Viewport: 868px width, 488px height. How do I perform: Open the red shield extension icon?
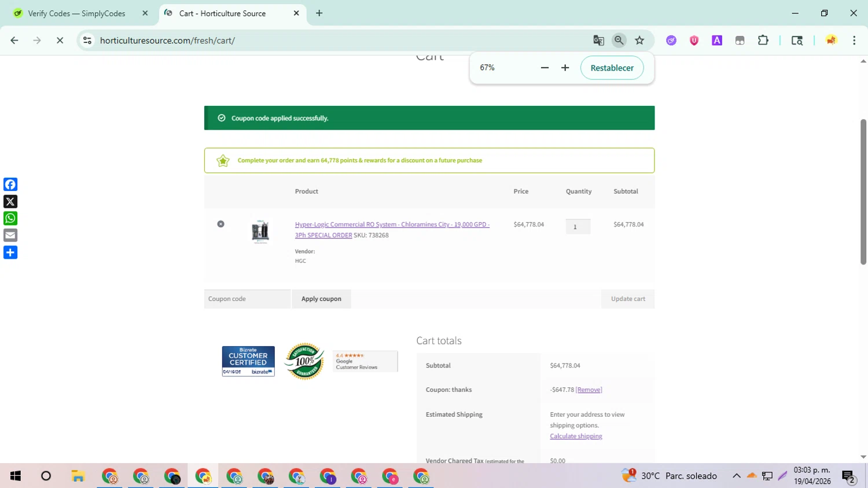pyautogui.click(x=694, y=41)
